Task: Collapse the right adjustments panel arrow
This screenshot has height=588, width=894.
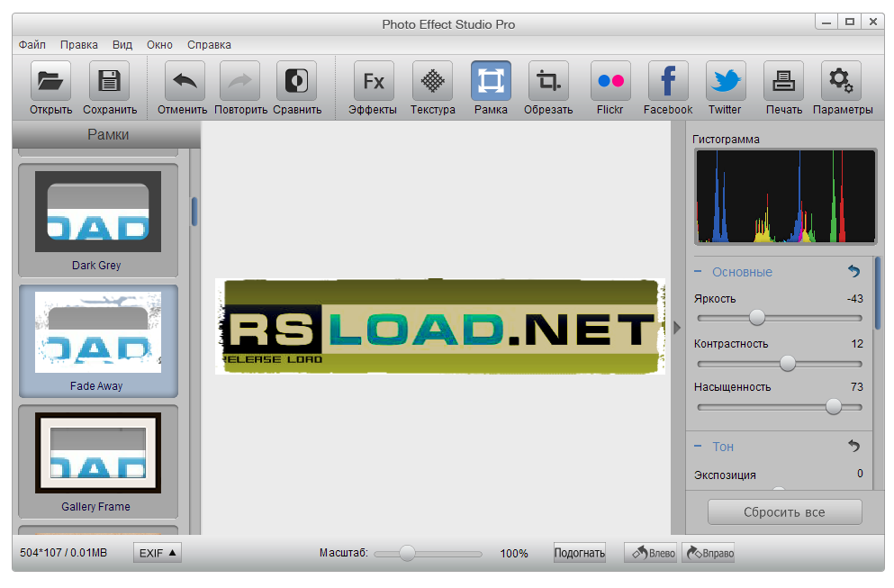Action: (x=677, y=328)
